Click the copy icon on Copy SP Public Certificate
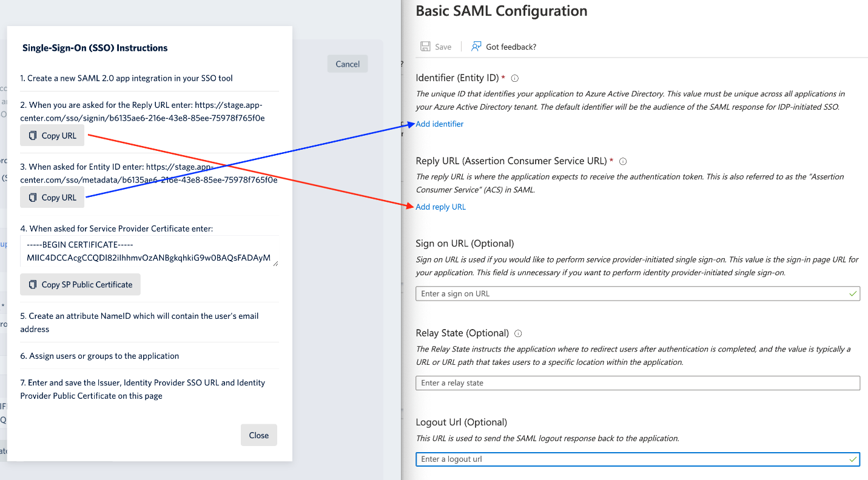 [32, 284]
